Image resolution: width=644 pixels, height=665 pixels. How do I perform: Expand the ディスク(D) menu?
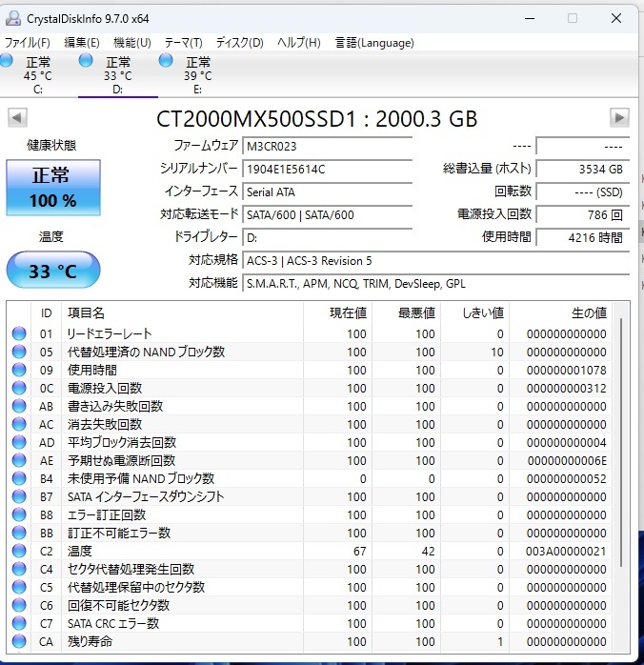click(x=239, y=43)
